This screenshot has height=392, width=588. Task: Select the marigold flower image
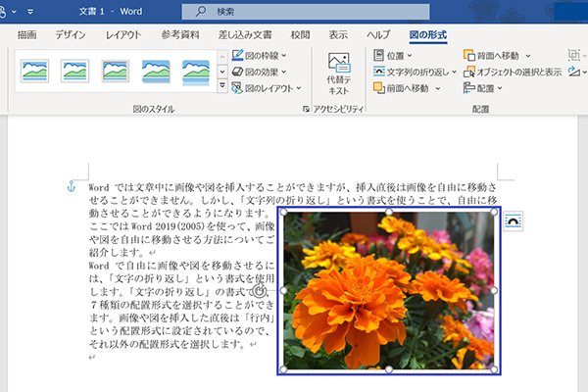point(389,291)
